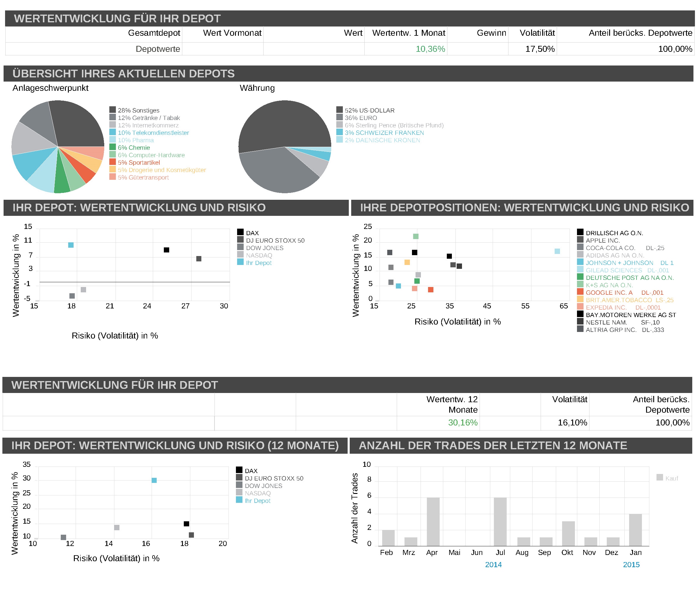Click the July trades bar
This screenshot has height=599, width=700.
[500, 522]
